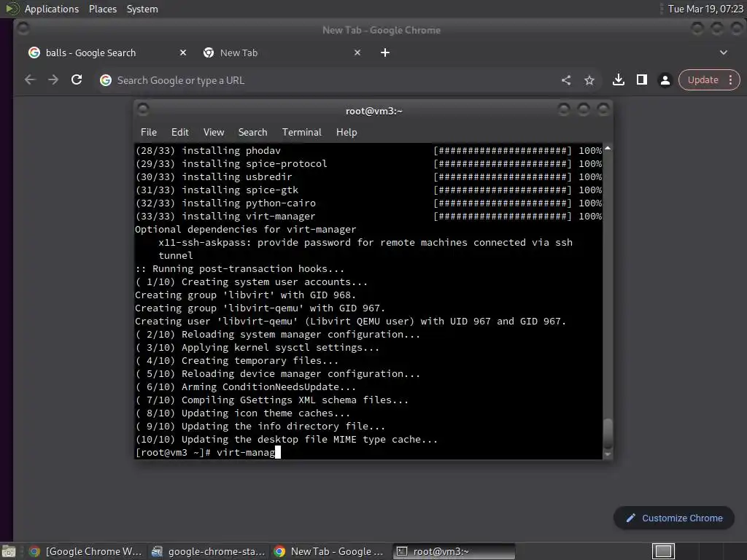This screenshot has width=747, height=560.
Task: Open terminal Search menu
Action: (252, 133)
